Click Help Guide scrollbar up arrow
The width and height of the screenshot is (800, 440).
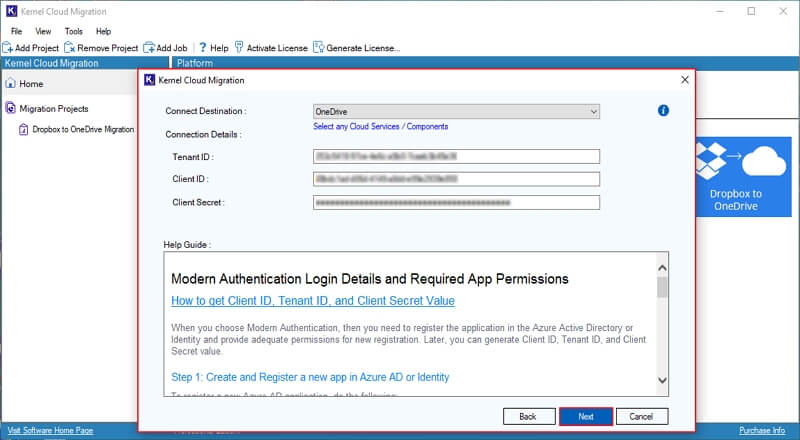[x=662, y=267]
